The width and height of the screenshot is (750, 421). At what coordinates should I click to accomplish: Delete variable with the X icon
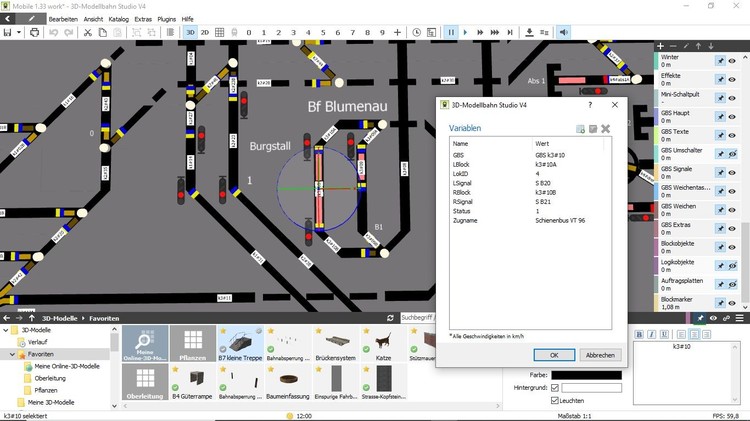[606, 129]
